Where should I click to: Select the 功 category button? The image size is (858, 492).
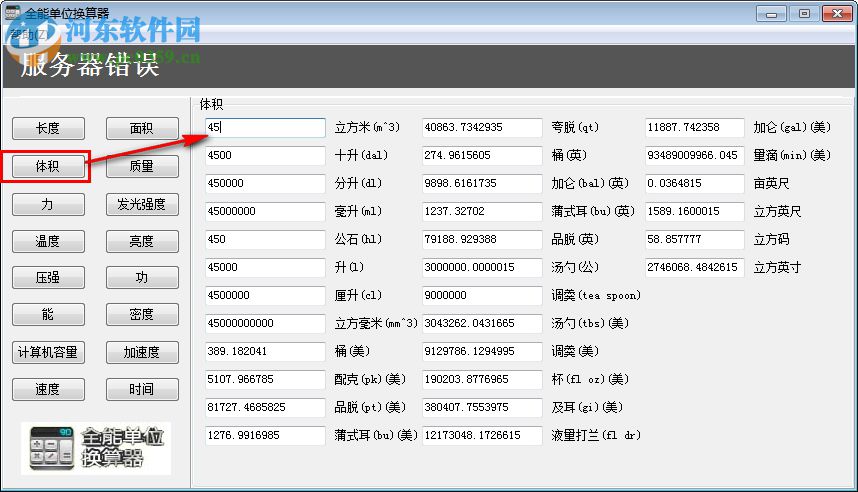[x=142, y=277]
